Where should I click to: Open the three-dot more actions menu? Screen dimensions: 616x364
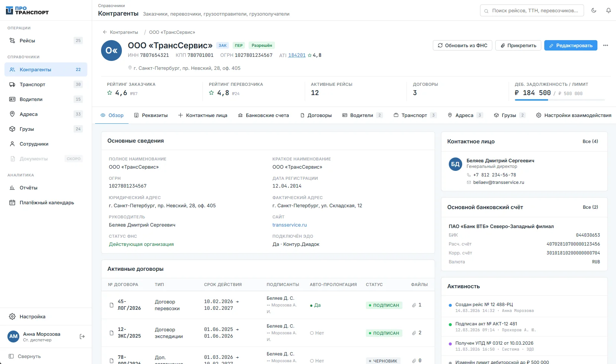[x=606, y=45]
